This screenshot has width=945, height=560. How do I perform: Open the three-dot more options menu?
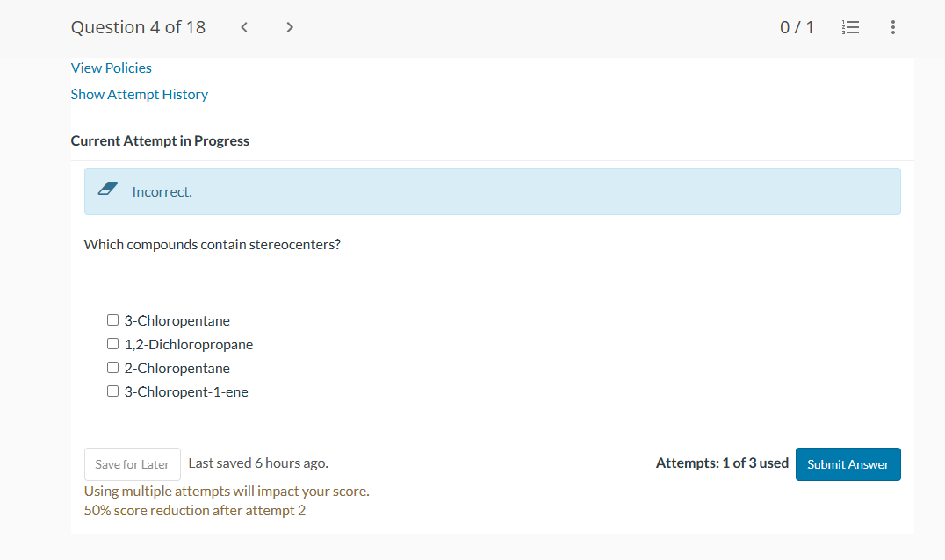click(892, 27)
